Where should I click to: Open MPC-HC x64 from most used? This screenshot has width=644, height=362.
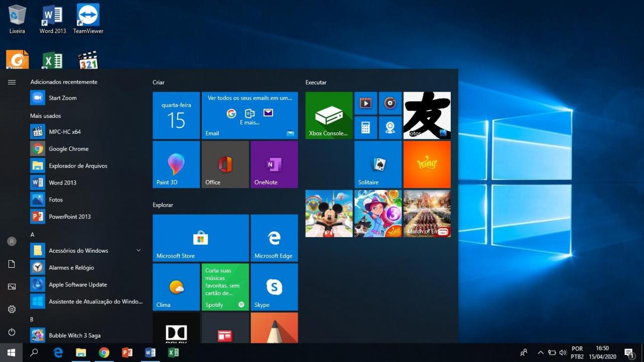[x=86, y=132]
